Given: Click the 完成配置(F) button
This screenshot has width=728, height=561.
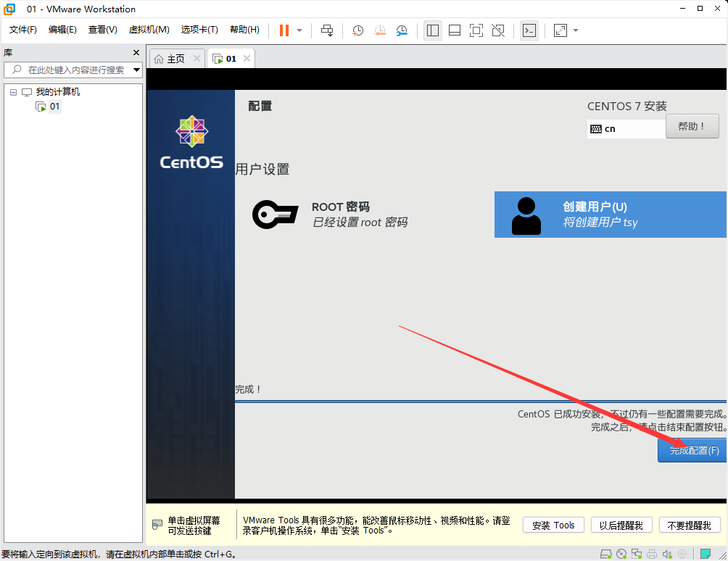Looking at the screenshot, I should [x=692, y=450].
